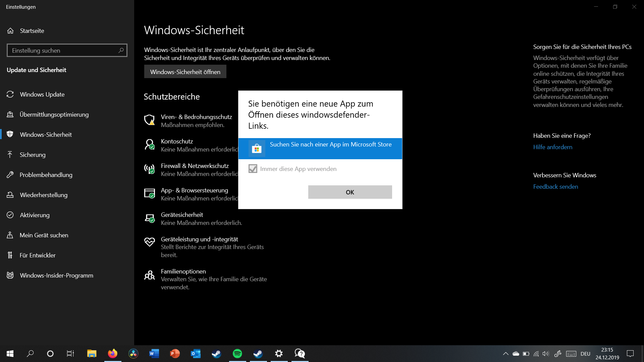Screen dimensions: 644x362
Task: Click the Aktivierung checkmark icon
Action: (10, 215)
